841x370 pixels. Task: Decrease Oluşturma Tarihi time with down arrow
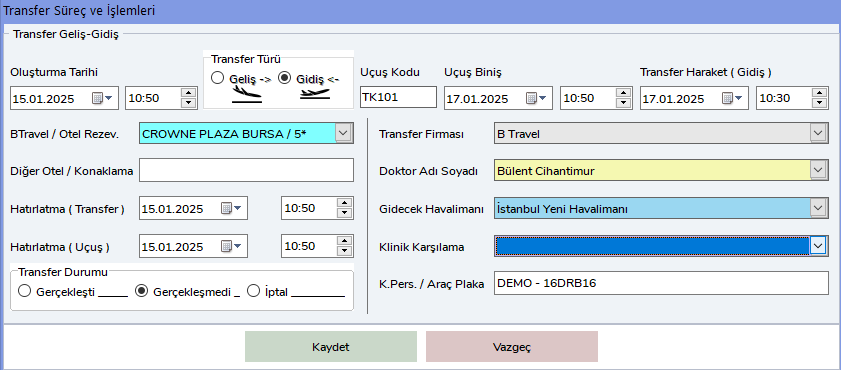[x=188, y=104]
